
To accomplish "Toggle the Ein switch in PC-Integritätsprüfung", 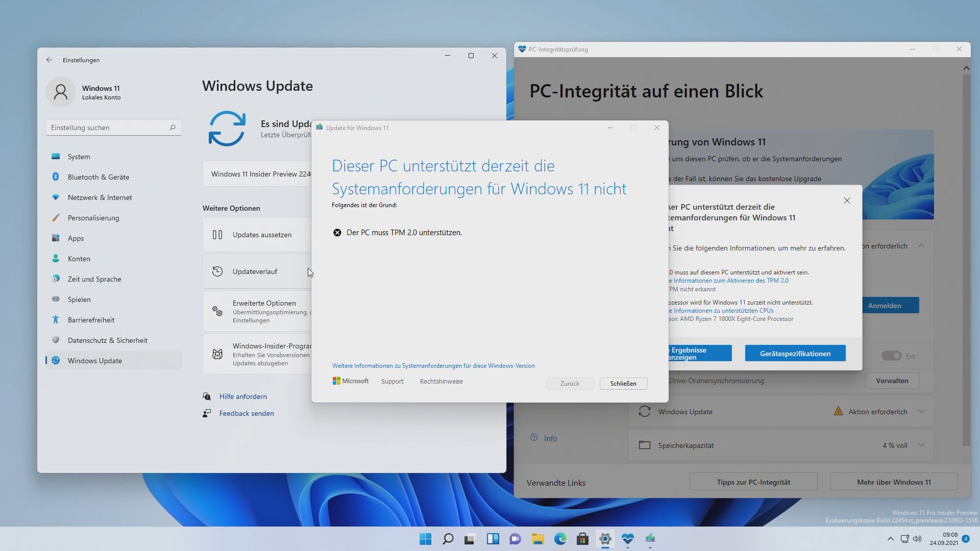I will pos(891,356).
